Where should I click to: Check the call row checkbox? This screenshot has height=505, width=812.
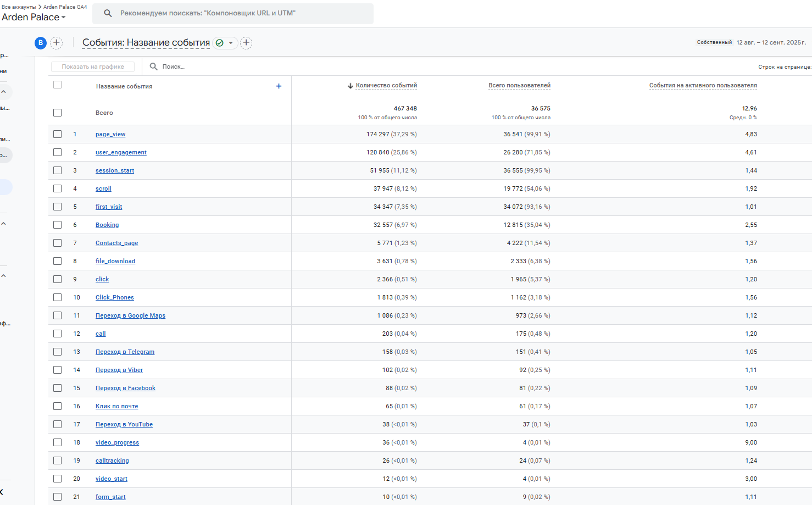pos(58,334)
